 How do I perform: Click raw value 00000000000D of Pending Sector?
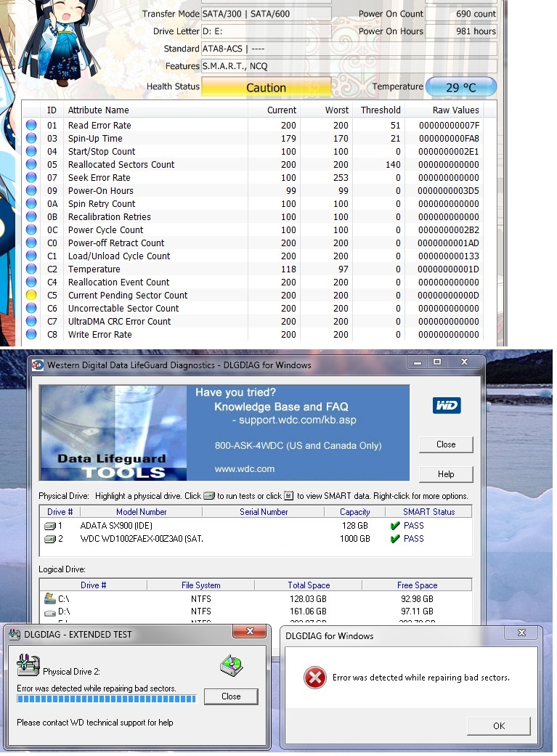pyautogui.click(x=449, y=295)
